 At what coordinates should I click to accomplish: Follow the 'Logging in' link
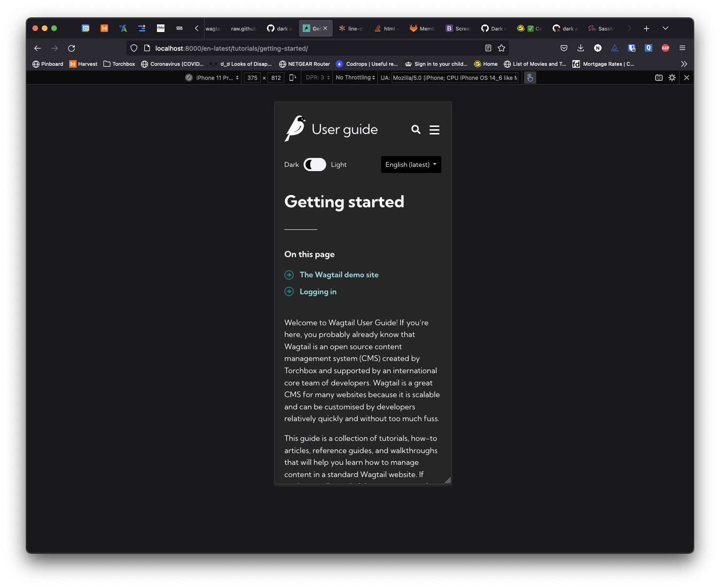click(318, 291)
